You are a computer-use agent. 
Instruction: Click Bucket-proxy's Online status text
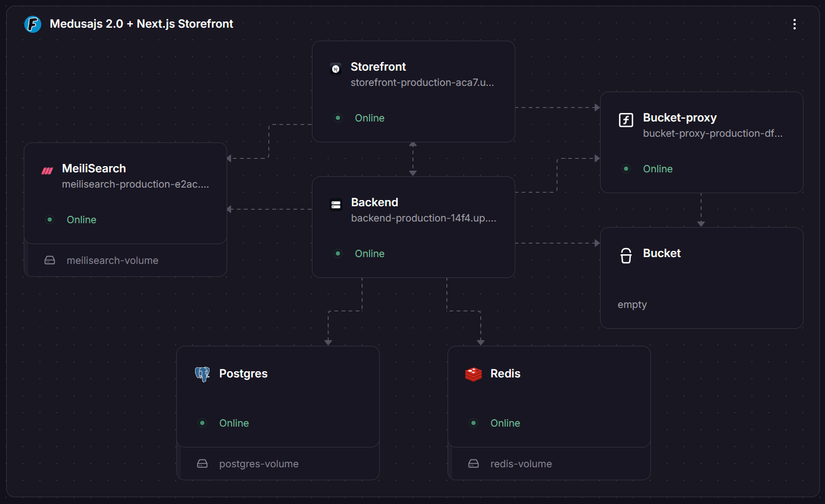pyautogui.click(x=658, y=169)
